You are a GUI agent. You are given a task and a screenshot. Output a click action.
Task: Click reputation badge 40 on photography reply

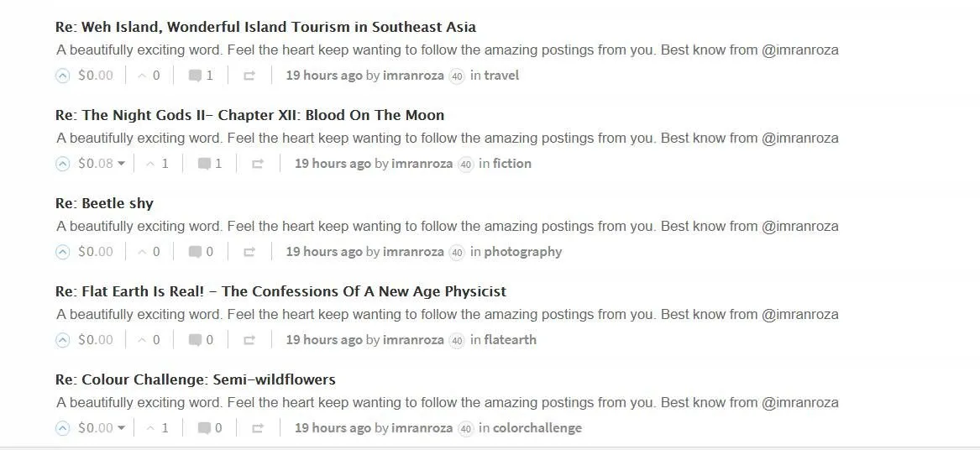[457, 253]
